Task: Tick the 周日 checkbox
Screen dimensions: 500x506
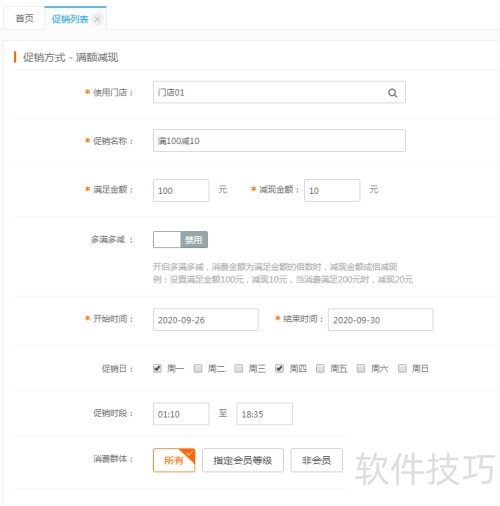Action: (x=402, y=368)
